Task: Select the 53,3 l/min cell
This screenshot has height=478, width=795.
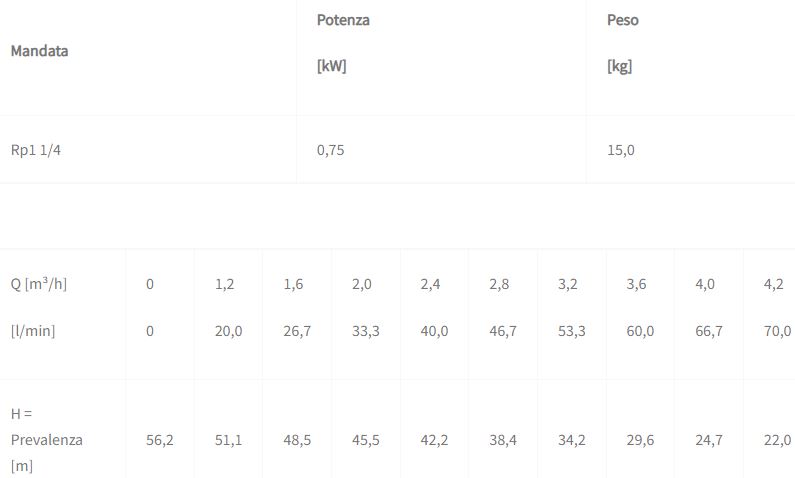Action: pos(572,331)
